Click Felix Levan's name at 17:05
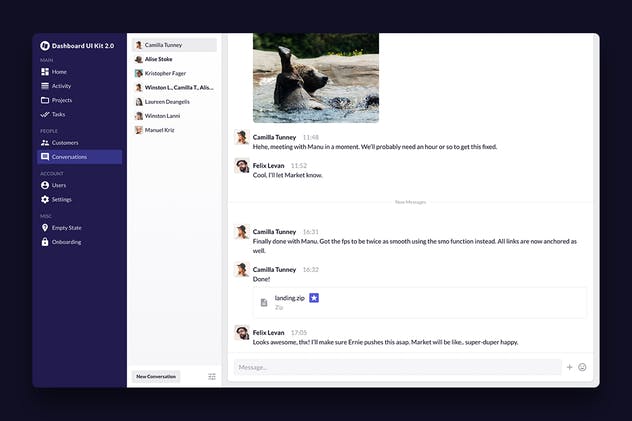The width and height of the screenshot is (632, 421). click(268, 332)
